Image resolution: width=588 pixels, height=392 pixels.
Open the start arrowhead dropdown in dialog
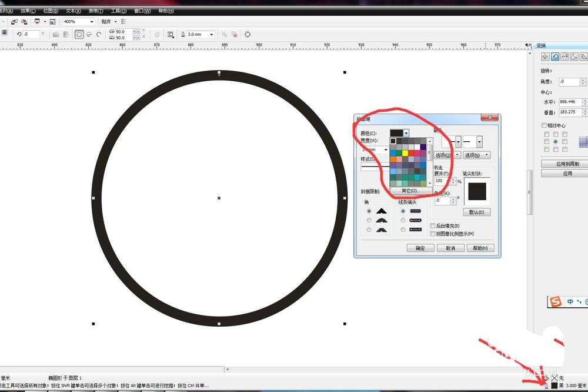coord(458,142)
